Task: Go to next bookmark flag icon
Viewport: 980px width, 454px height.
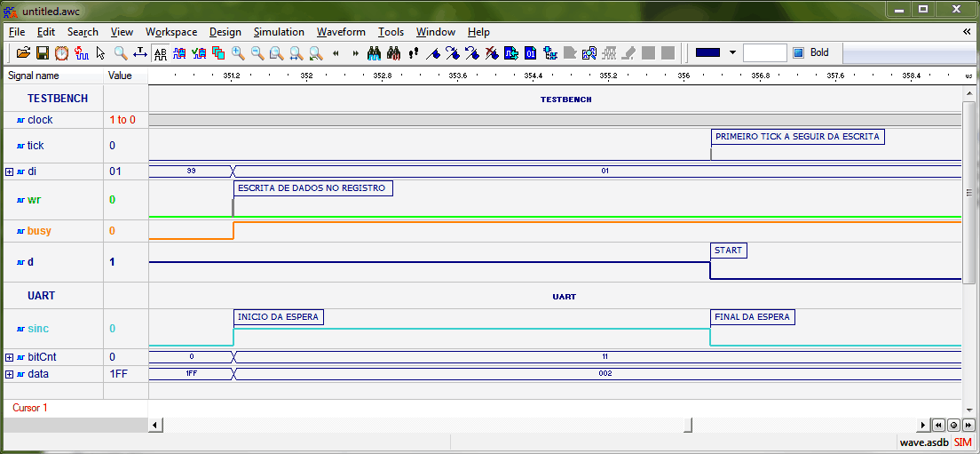Action: tap(453, 53)
